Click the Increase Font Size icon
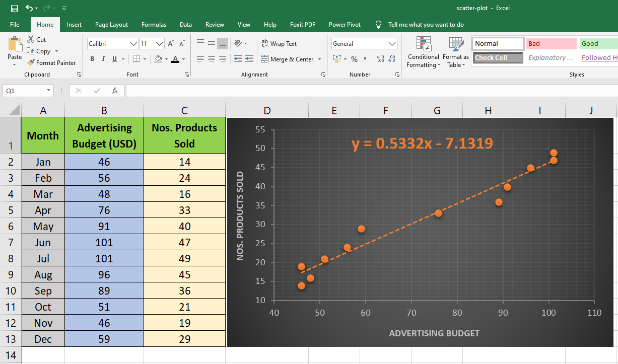618x364 pixels. point(171,44)
